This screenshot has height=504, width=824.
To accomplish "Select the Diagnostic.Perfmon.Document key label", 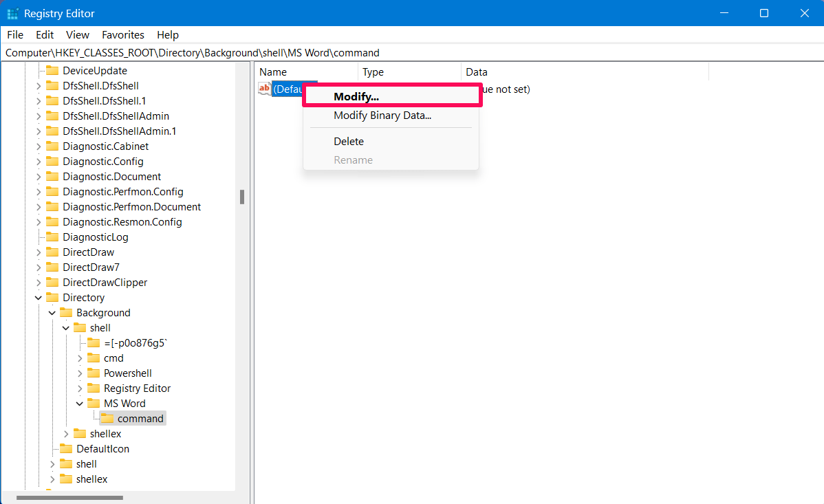I will 132,207.
